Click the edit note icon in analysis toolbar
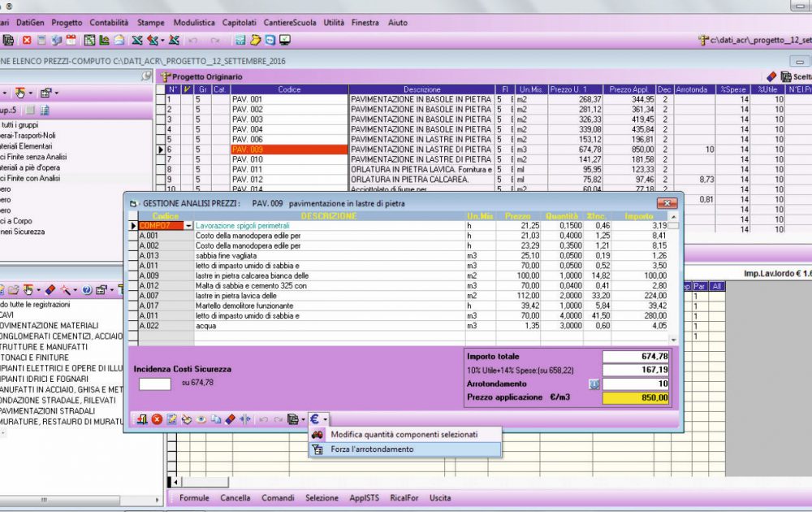 pos(171,419)
